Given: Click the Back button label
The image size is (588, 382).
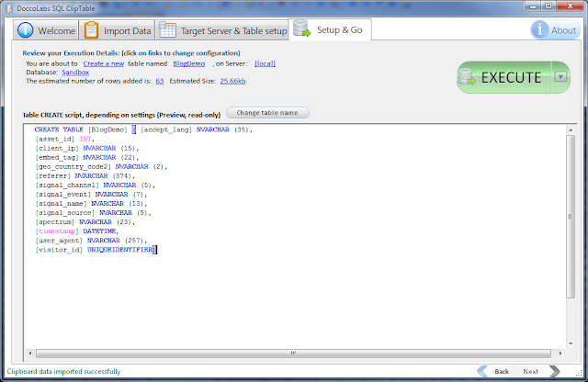Looking at the screenshot, I should (502, 372).
